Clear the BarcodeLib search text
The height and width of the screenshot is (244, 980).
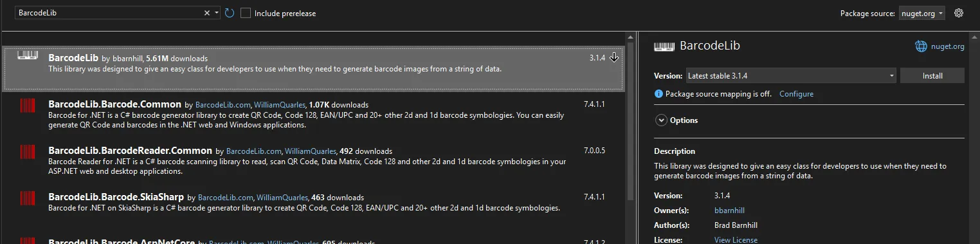(x=207, y=13)
